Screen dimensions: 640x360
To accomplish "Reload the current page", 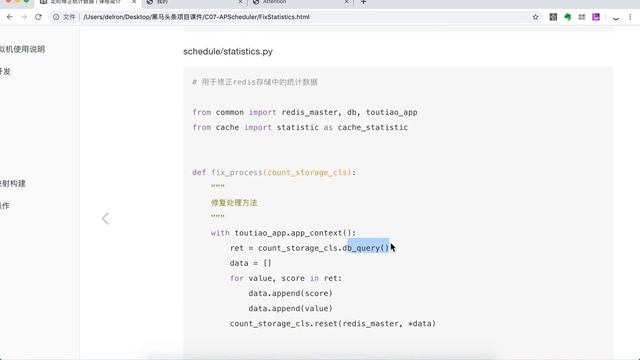I will 38,17.
